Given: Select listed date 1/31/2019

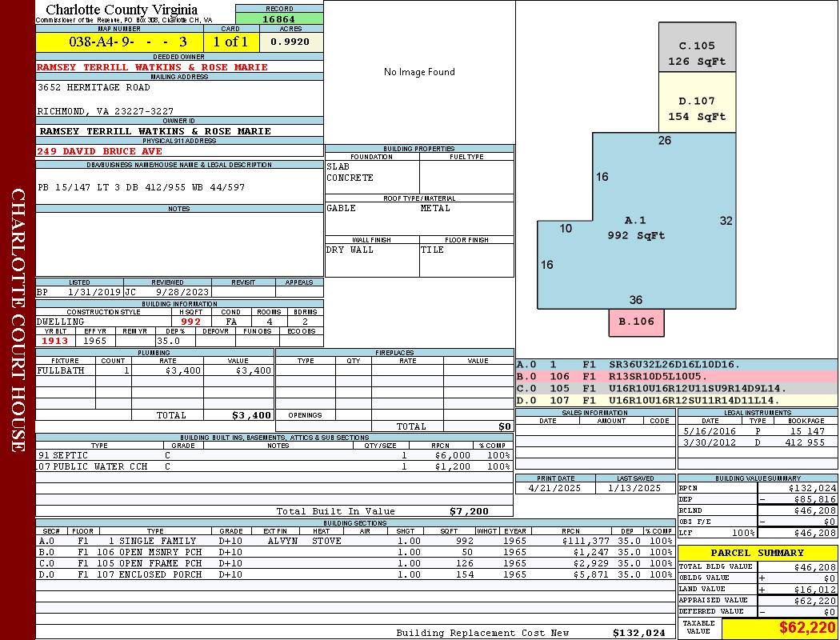Looking at the screenshot, I should 94,293.
